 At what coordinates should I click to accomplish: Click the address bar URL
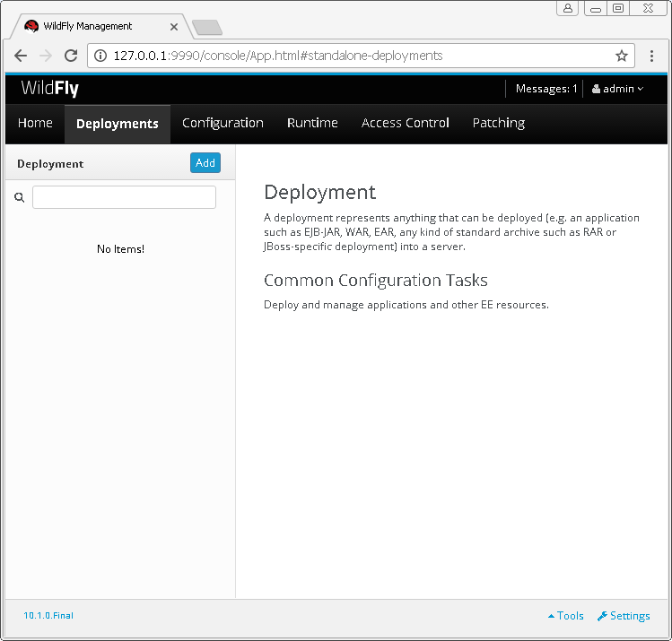(x=278, y=56)
